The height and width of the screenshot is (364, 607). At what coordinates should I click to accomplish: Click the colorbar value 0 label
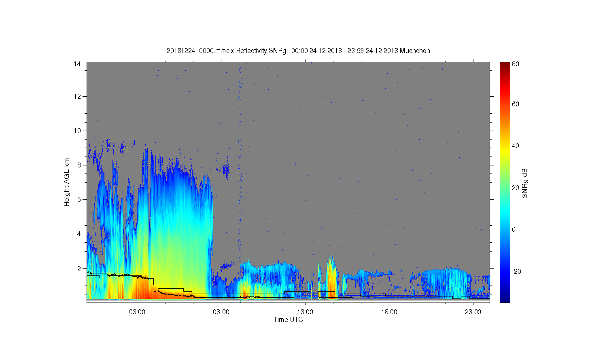pos(514,229)
